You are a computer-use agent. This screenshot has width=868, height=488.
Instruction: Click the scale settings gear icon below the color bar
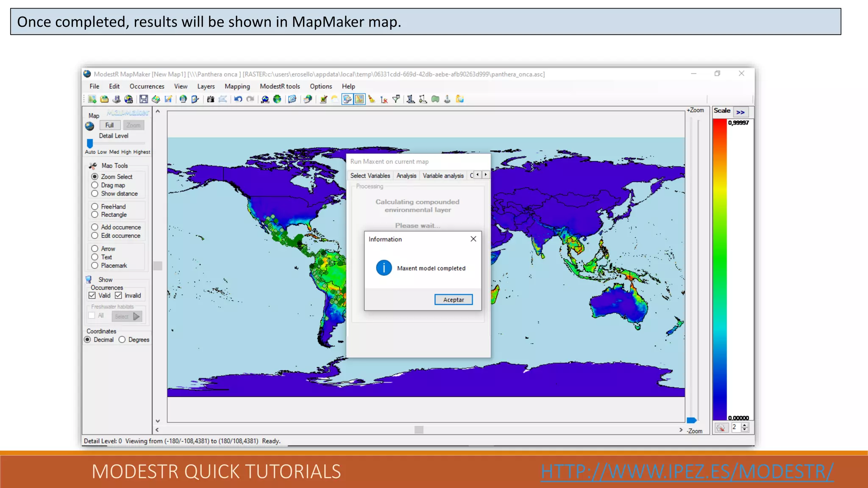tap(721, 427)
